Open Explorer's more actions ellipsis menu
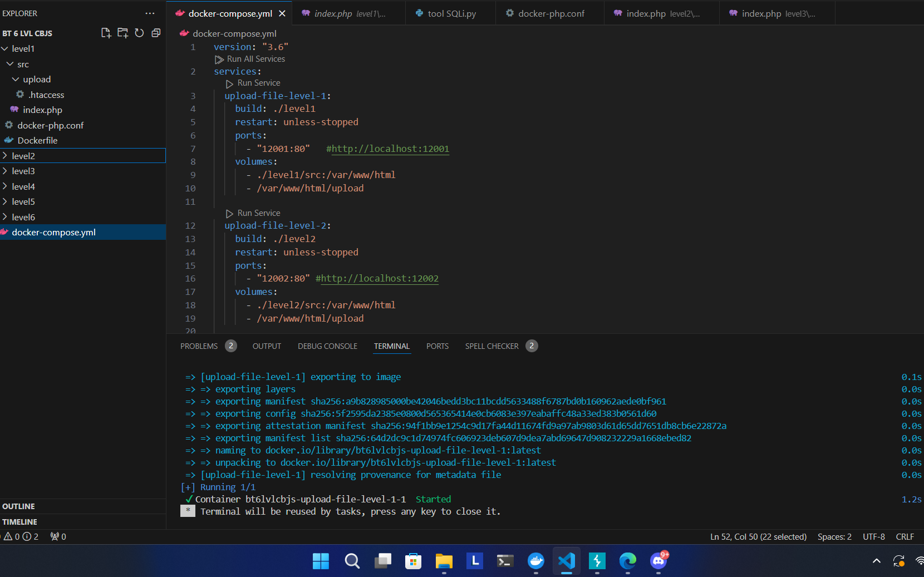Image resolution: width=924 pixels, height=577 pixels. [x=150, y=13]
